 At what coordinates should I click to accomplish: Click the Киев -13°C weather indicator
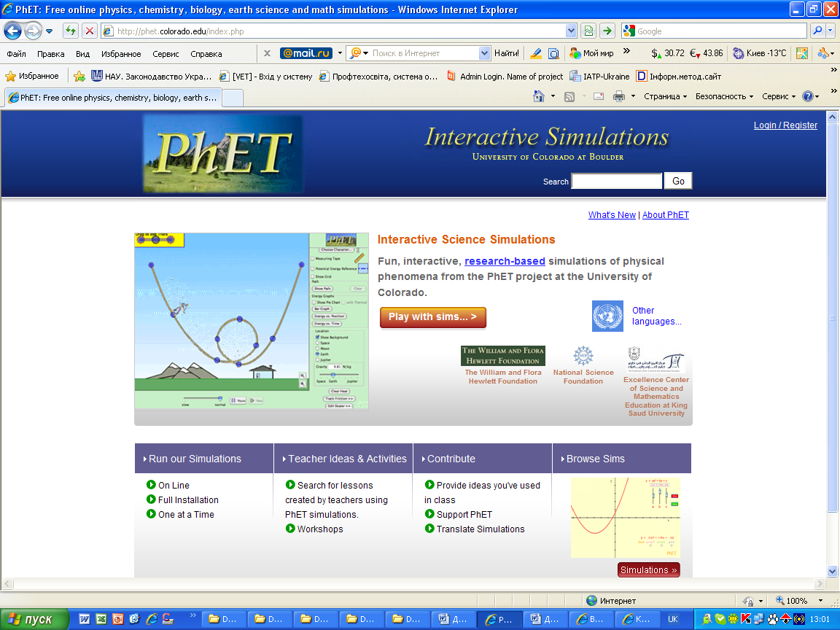pos(760,53)
